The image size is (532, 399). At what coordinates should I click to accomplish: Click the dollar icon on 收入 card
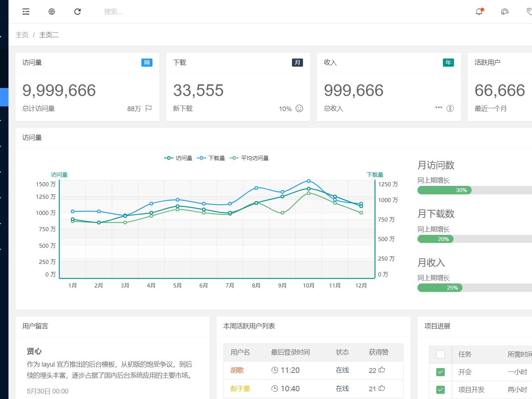click(450, 108)
